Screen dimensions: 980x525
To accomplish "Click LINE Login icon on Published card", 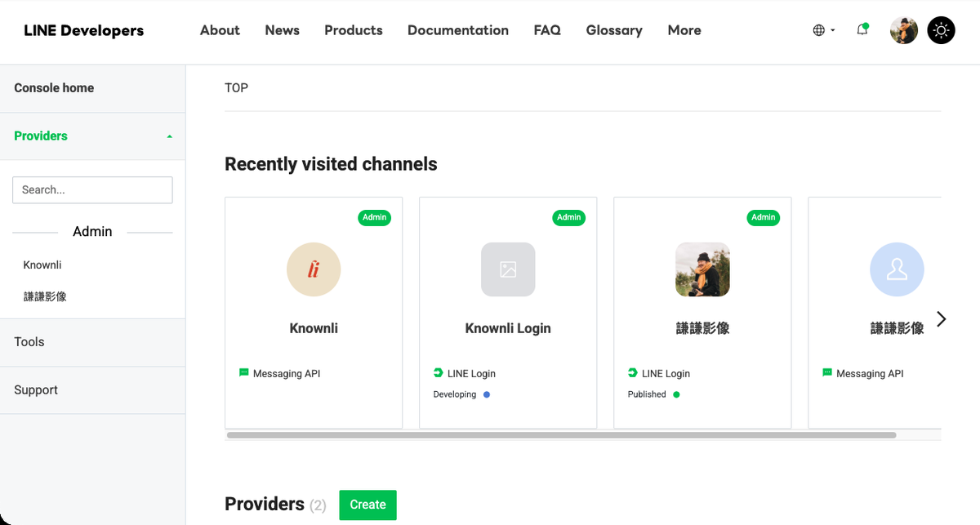I will pyautogui.click(x=632, y=372).
